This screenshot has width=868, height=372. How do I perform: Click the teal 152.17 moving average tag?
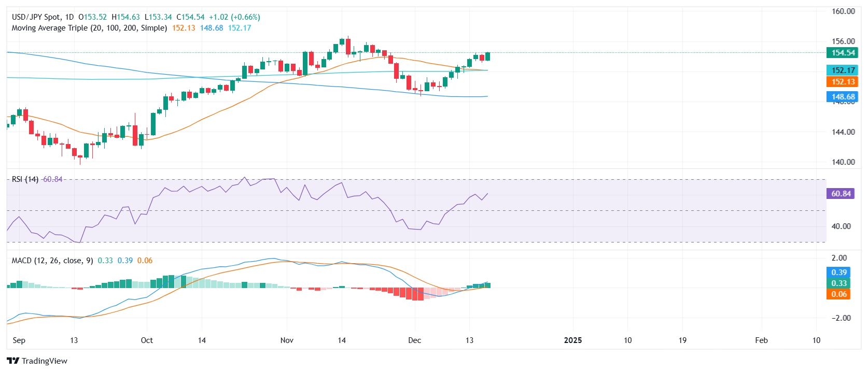tap(842, 70)
